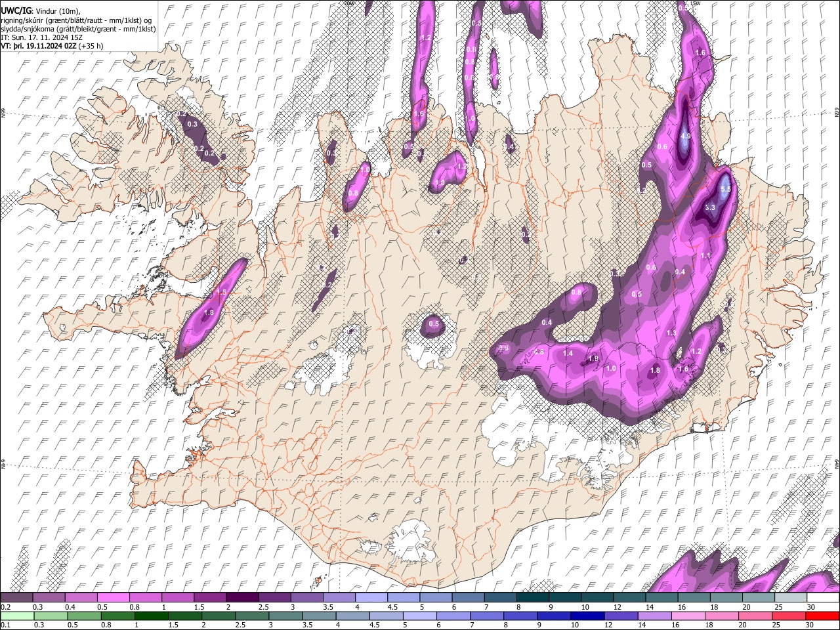
Task: Click the 4.9 precipitation value in the northeast
Action: tap(686, 136)
